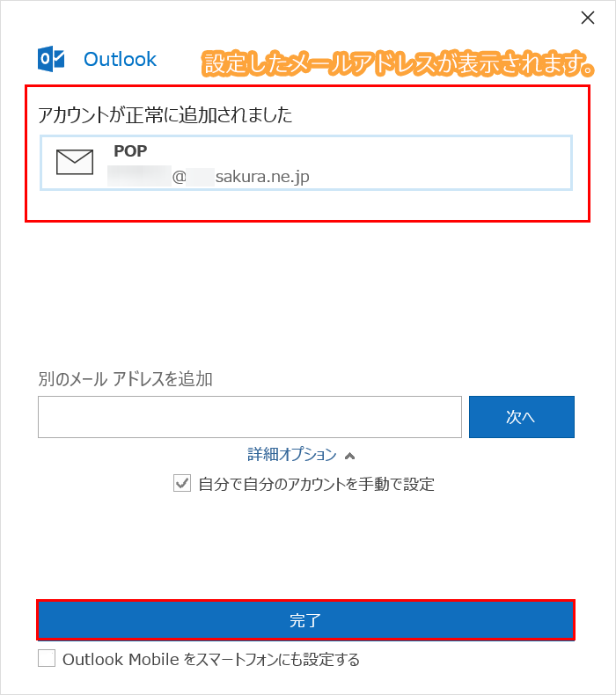The width and height of the screenshot is (616, 695).
Task: Click the blurred username part before @
Action: pyautogui.click(x=139, y=176)
